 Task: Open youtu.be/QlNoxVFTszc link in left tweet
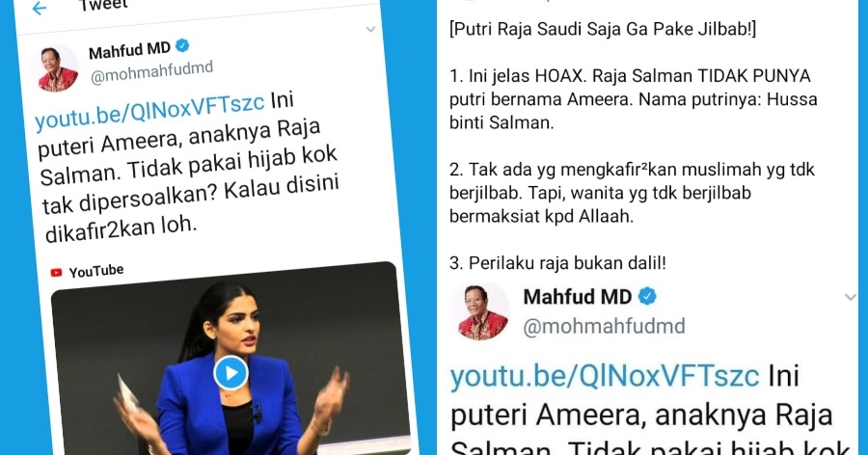pos(149,111)
